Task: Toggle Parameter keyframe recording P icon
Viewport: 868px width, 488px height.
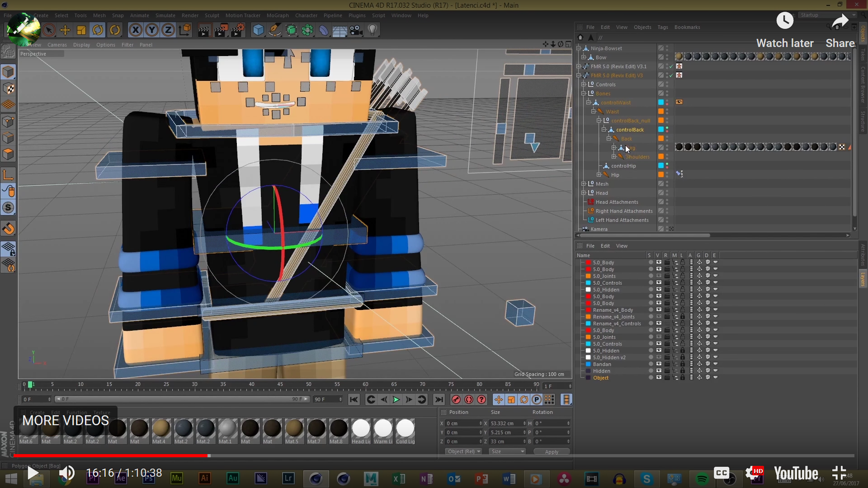Action: click(x=537, y=399)
